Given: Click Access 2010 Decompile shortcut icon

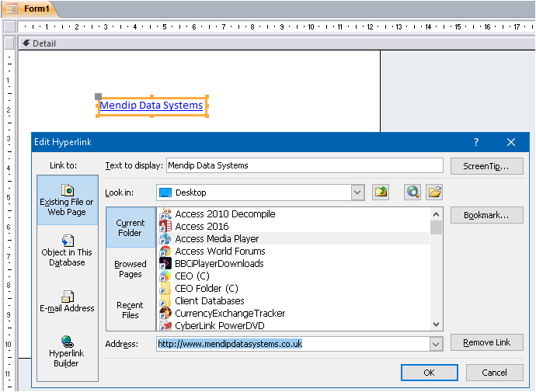Looking at the screenshot, I should [165, 213].
